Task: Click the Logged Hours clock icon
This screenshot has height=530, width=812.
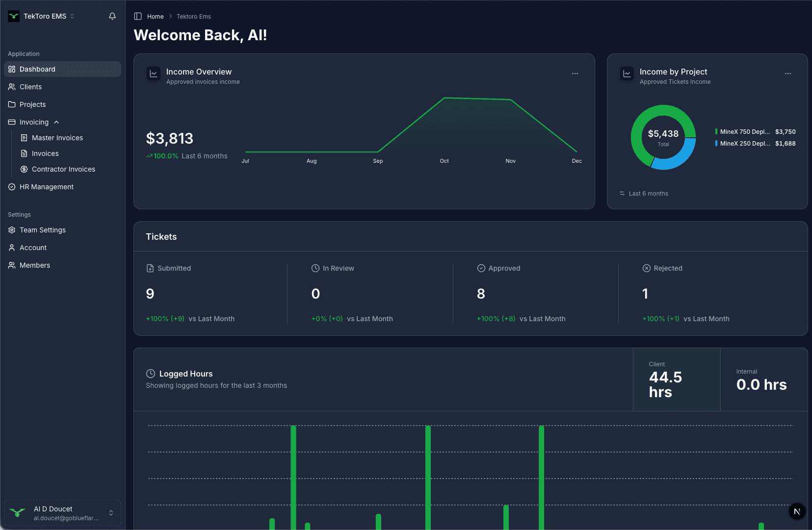Action: (151, 374)
